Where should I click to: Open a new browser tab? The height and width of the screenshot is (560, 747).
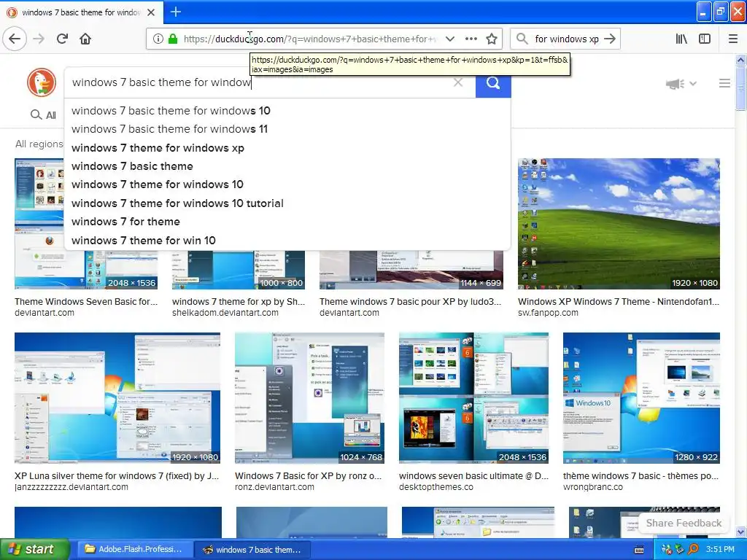point(175,12)
